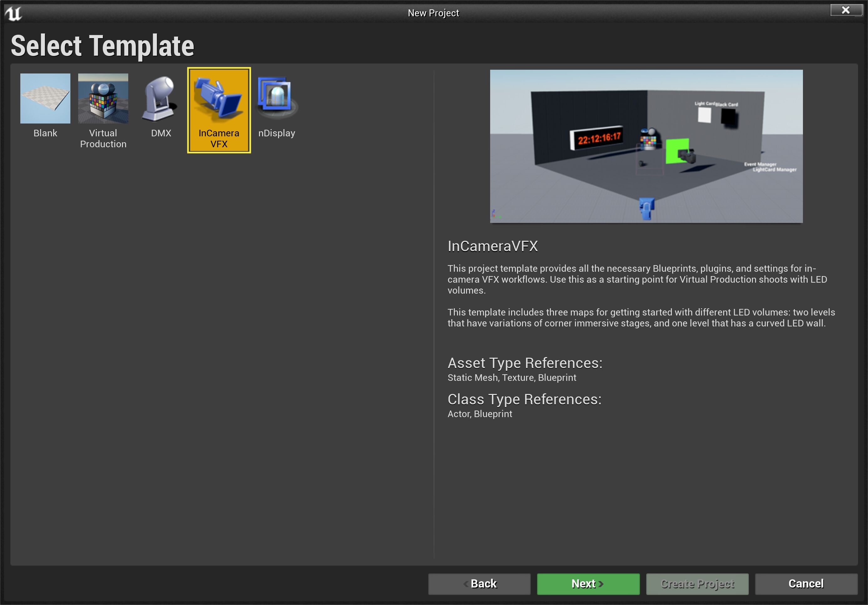This screenshot has width=868, height=605.
Task: Select the Blank template checkerboard icon
Action: coord(45,98)
